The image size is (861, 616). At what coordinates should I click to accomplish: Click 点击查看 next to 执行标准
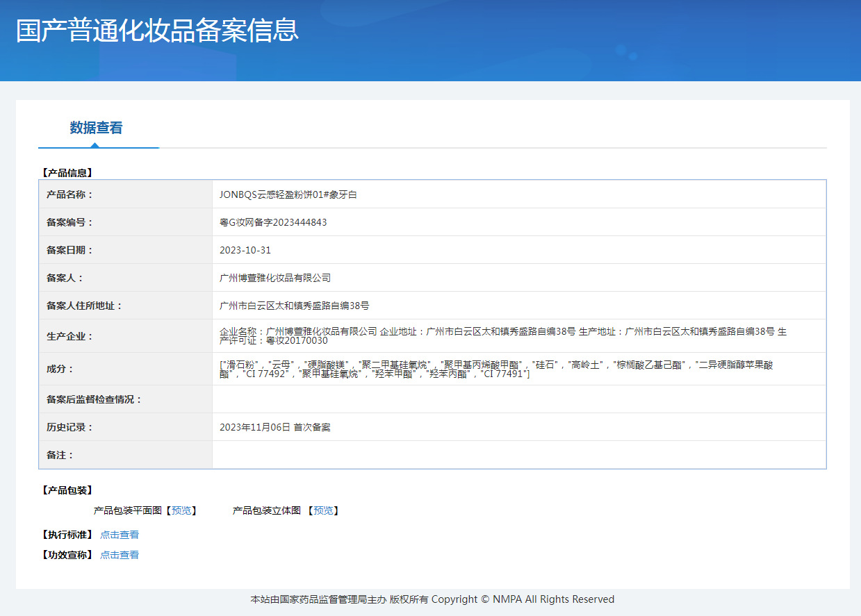pyautogui.click(x=120, y=535)
